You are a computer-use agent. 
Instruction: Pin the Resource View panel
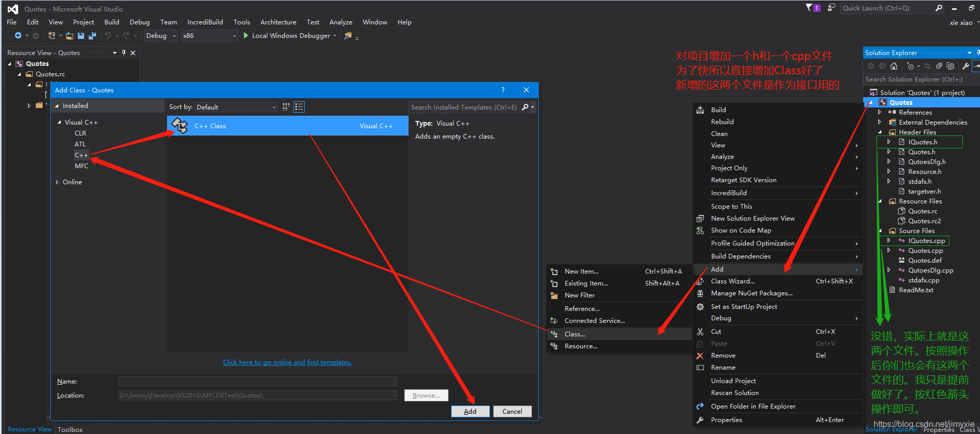pyautogui.click(x=124, y=53)
